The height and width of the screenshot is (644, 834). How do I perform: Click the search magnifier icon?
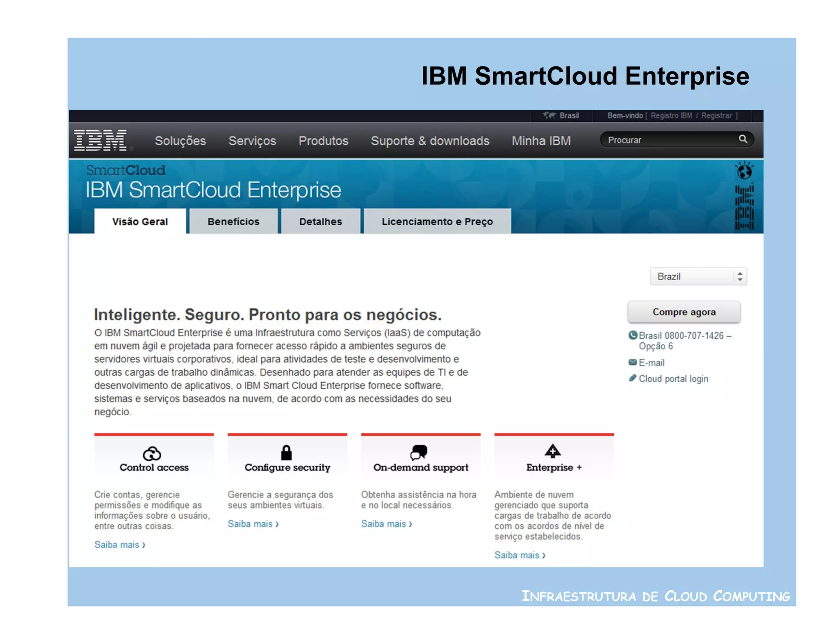tap(743, 139)
